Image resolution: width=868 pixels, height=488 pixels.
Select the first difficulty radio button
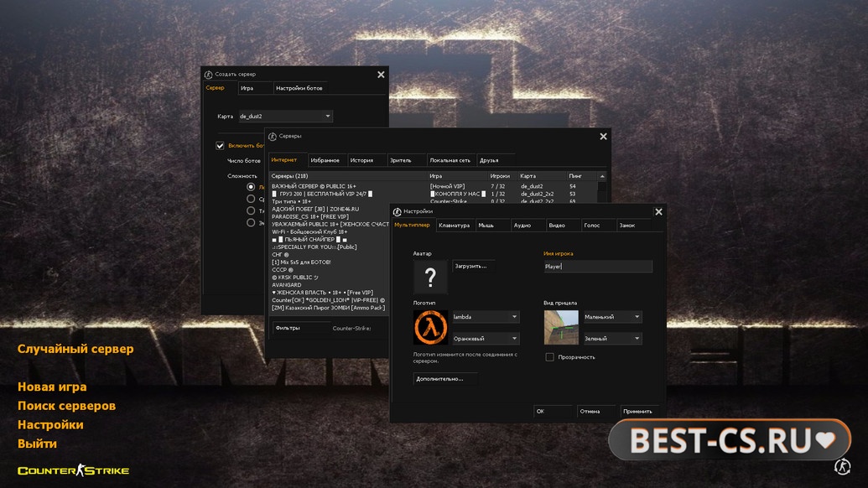[x=251, y=187]
